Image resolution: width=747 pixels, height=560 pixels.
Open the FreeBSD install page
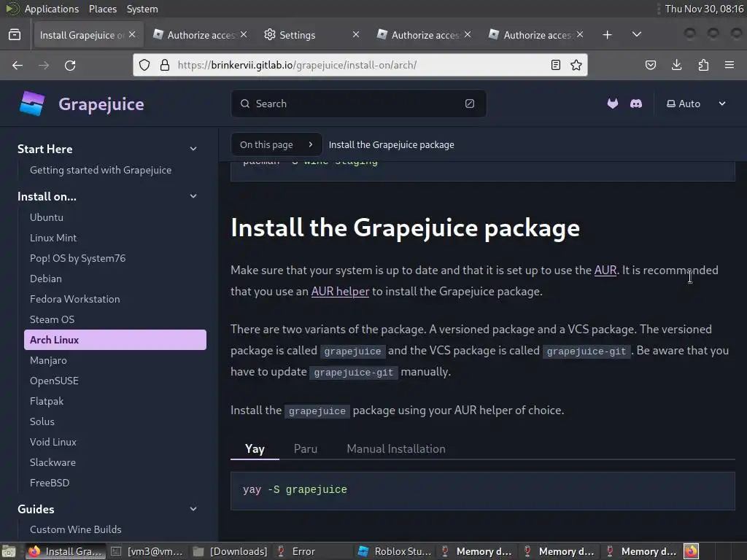click(x=50, y=483)
